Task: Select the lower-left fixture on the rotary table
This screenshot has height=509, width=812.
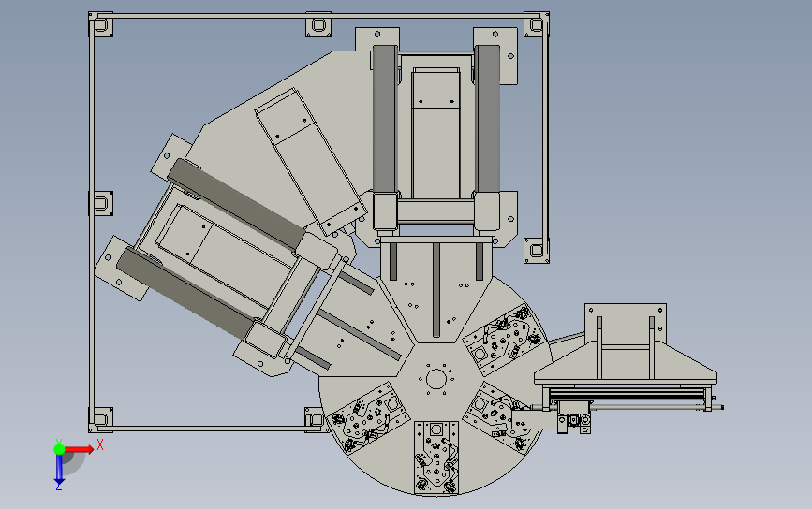Action: point(369,417)
